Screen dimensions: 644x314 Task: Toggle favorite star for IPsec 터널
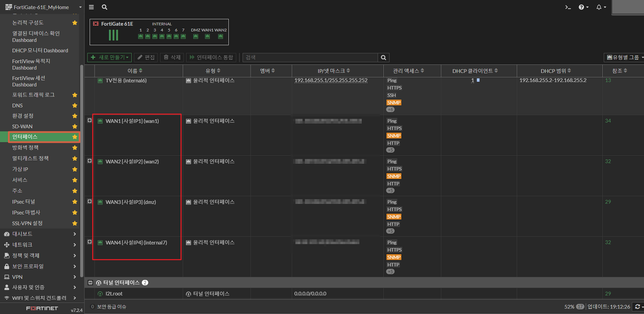click(x=74, y=201)
